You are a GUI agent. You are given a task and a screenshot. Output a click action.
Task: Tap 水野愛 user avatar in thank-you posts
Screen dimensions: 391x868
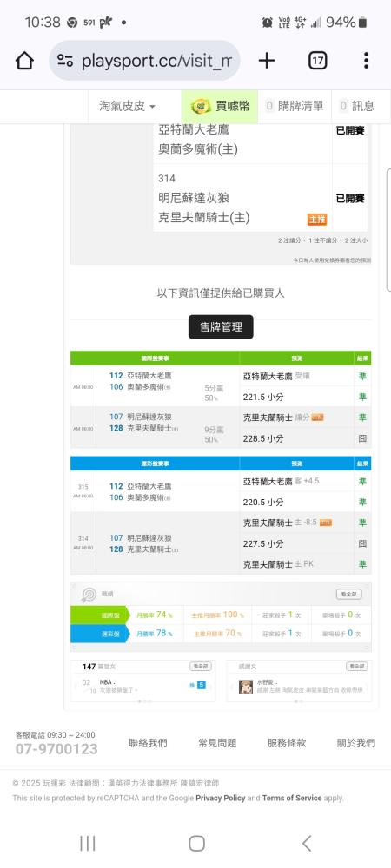(246, 687)
